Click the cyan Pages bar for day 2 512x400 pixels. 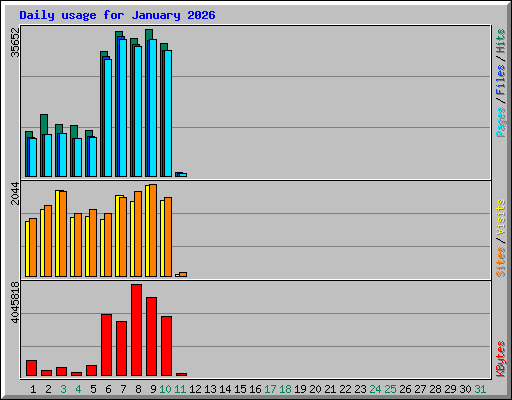[48, 155]
